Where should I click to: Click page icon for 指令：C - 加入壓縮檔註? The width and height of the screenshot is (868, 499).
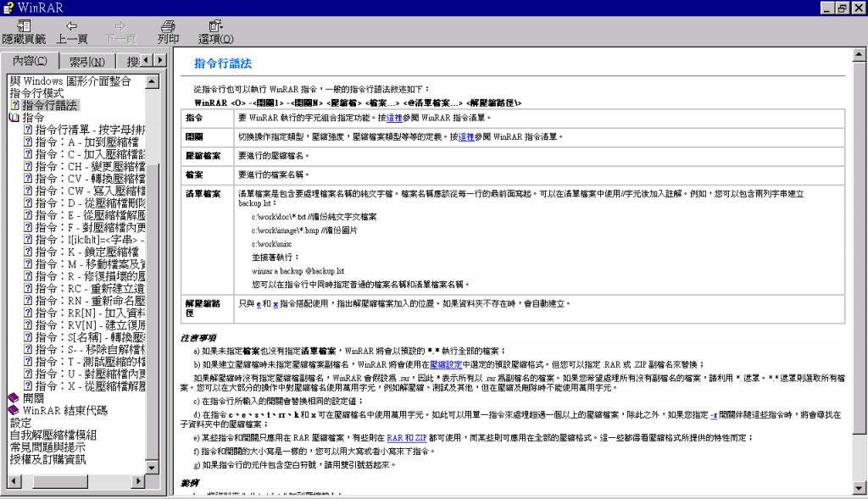pyautogui.click(x=28, y=154)
